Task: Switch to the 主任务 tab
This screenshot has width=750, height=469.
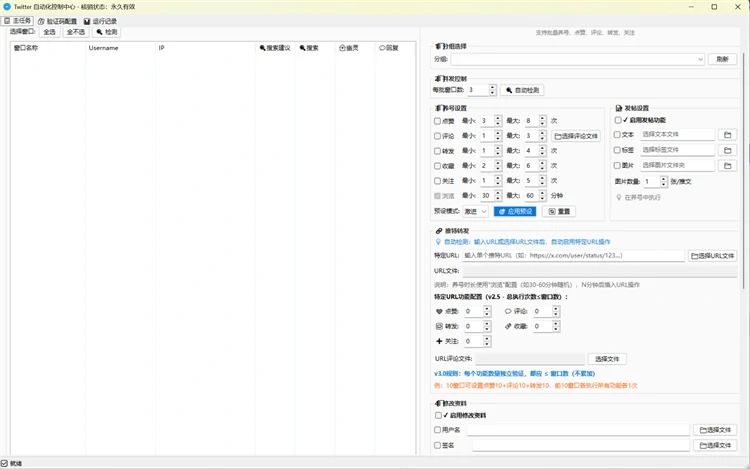Action: pos(17,21)
